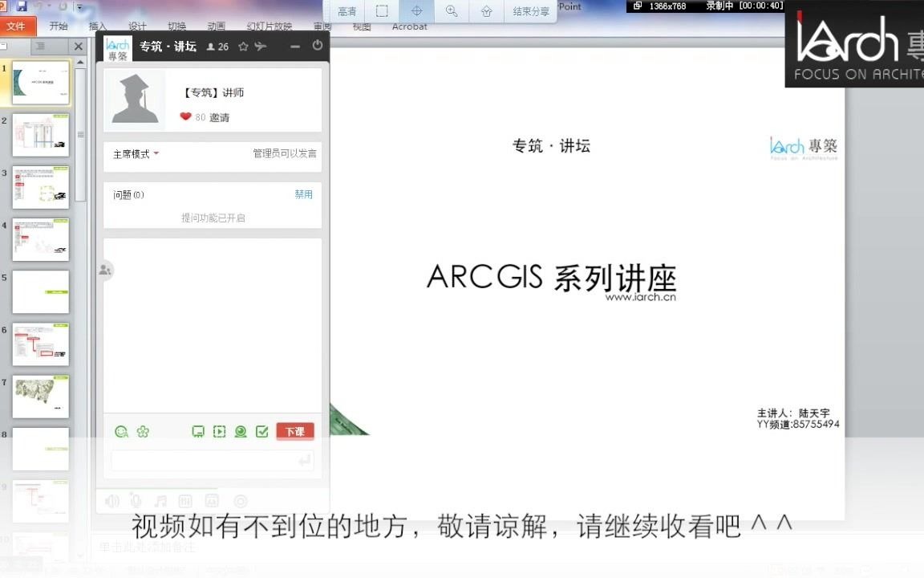Toggle the green checkmark task icon in chat

pyautogui.click(x=261, y=431)
